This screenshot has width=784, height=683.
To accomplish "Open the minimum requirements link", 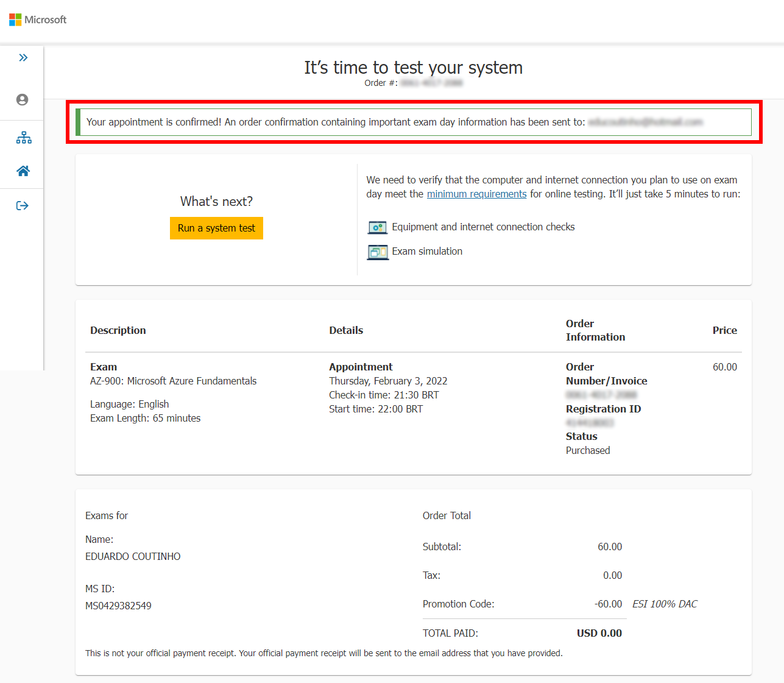I will [x=476, y=194].
